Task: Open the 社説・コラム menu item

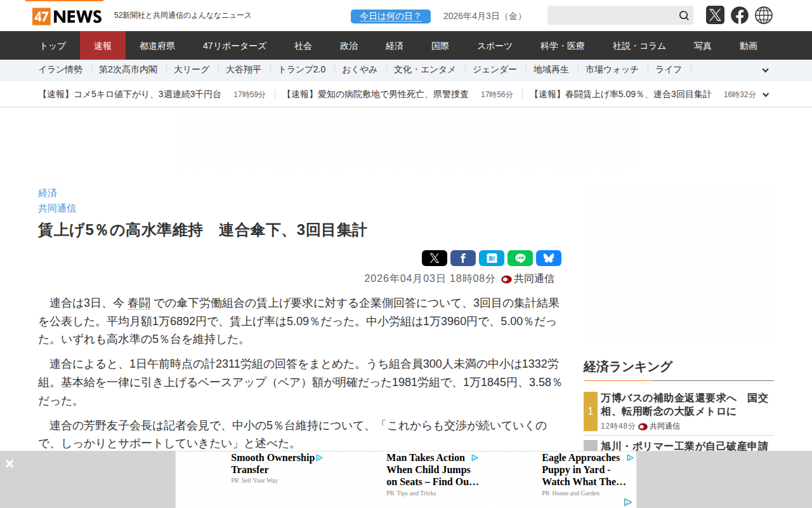Action: pos(639,46)
